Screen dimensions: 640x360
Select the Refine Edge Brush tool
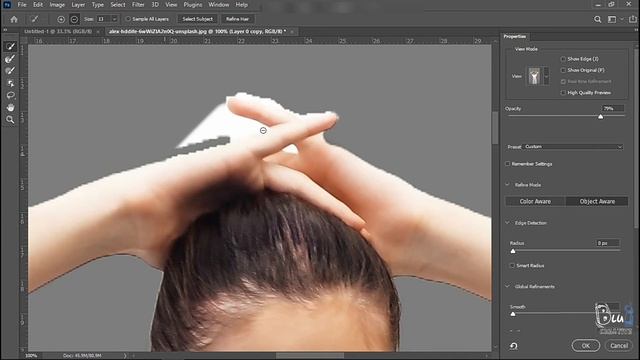tap(10, 59)
